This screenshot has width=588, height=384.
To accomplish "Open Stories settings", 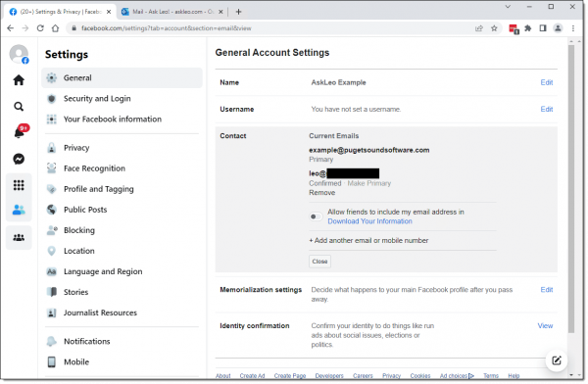I will tap(122, 292).
